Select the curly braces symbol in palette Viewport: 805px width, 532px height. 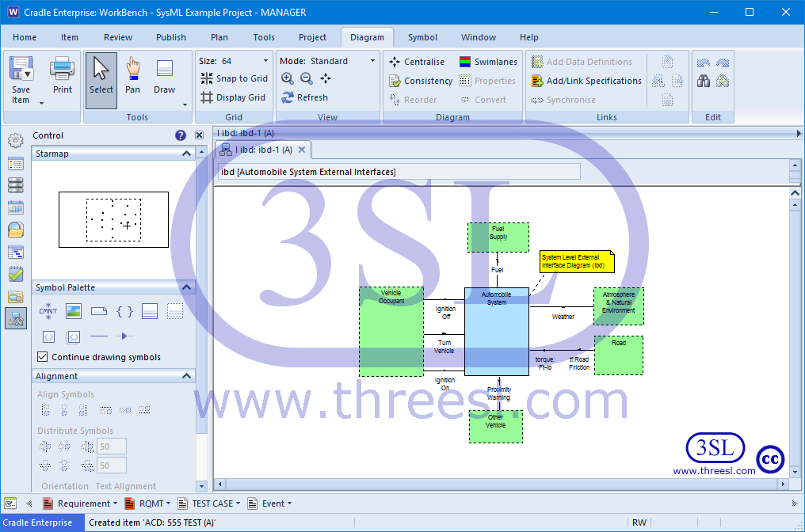pyautogui.click(x=124, y=311)
